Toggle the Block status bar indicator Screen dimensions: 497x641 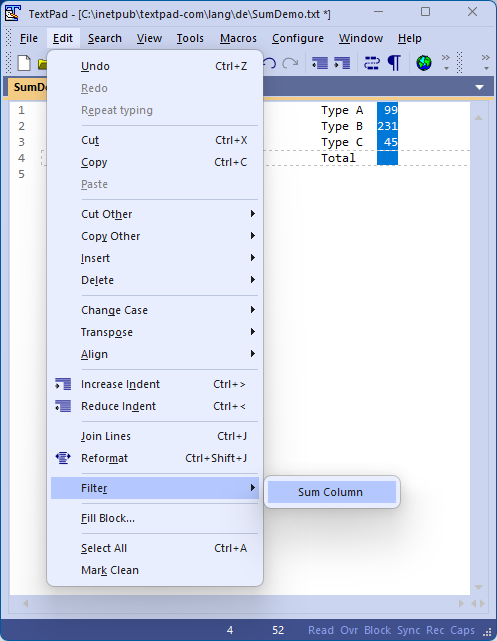[377, 630]
